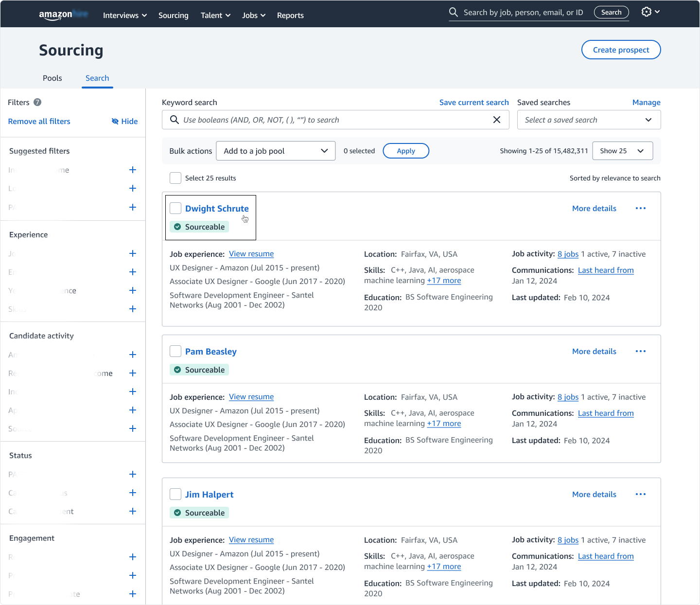Click Sourceable check icon under Dwight Schrute

tap(177, 227)
